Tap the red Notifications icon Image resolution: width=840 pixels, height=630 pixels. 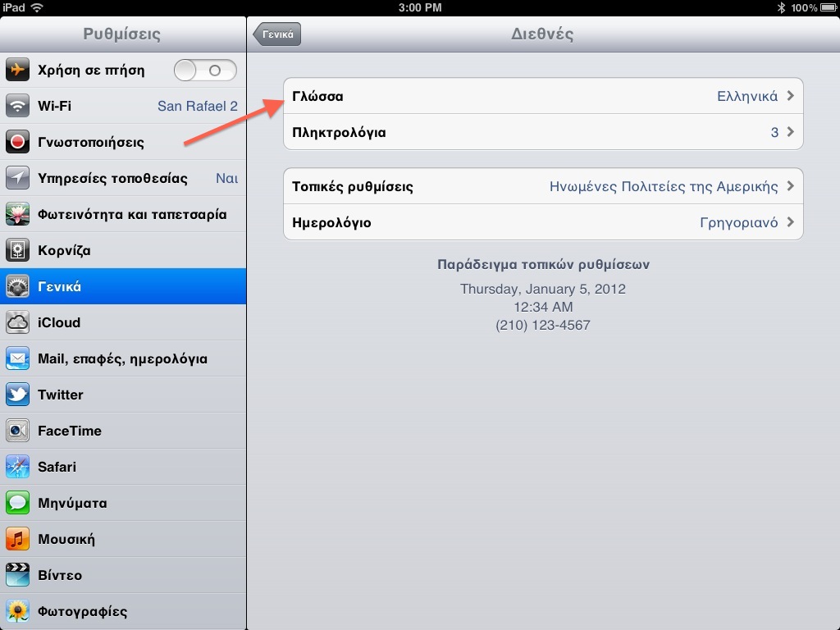point(17,142)
